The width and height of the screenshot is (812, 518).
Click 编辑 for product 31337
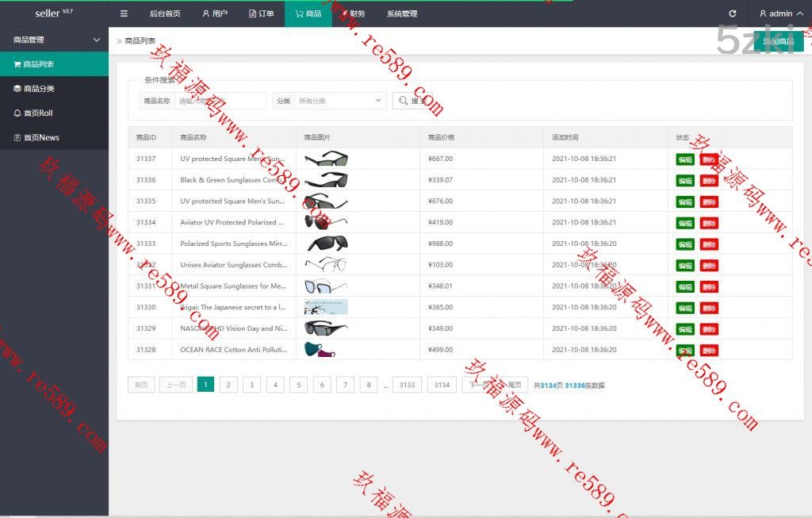(x=684, y=159)
